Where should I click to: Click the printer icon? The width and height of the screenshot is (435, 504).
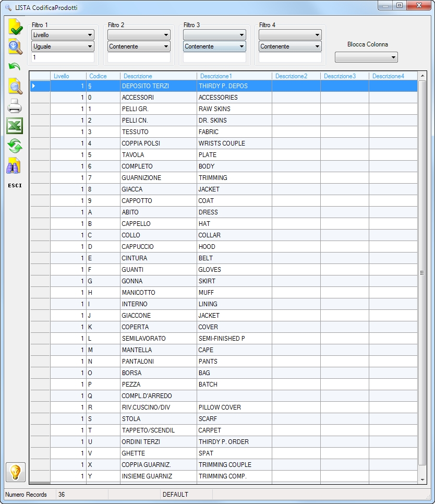(x=15, y=106)
